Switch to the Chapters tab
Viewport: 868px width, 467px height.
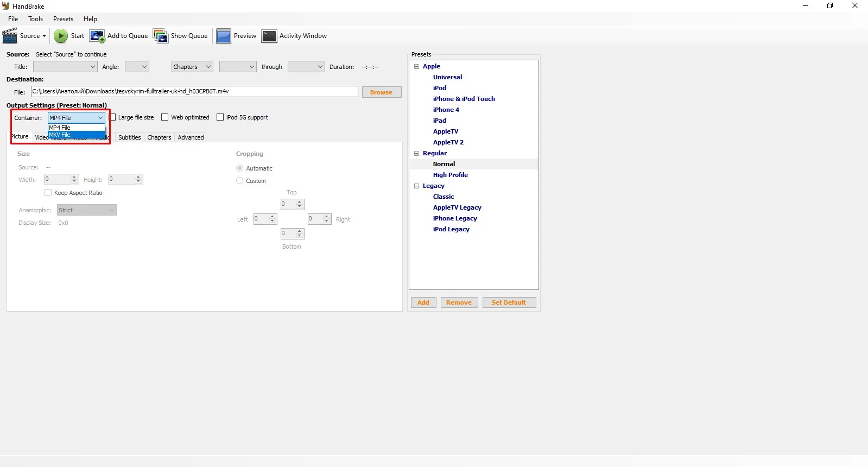click(159, 137)
